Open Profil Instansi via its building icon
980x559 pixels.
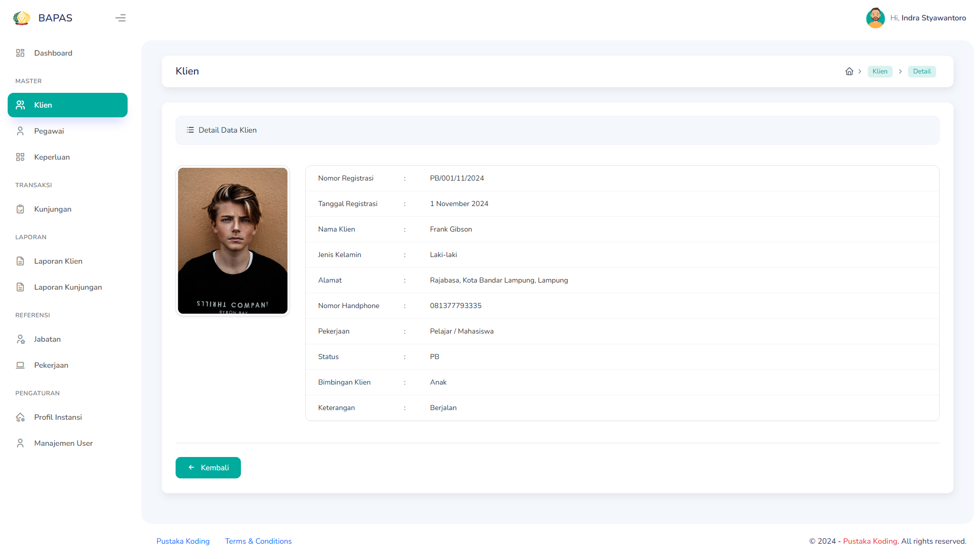(20, 417)
